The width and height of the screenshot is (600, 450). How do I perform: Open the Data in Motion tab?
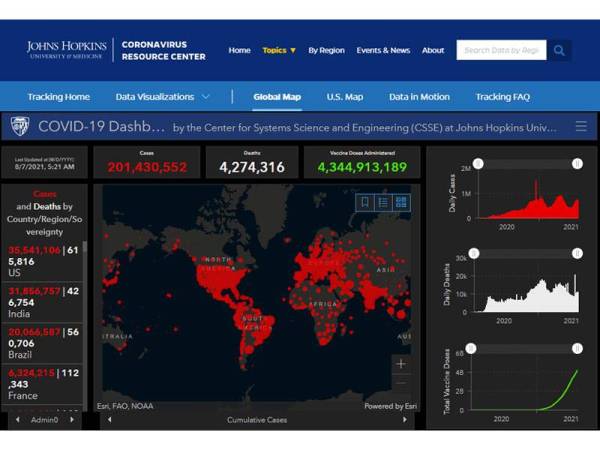coord(419,97)
